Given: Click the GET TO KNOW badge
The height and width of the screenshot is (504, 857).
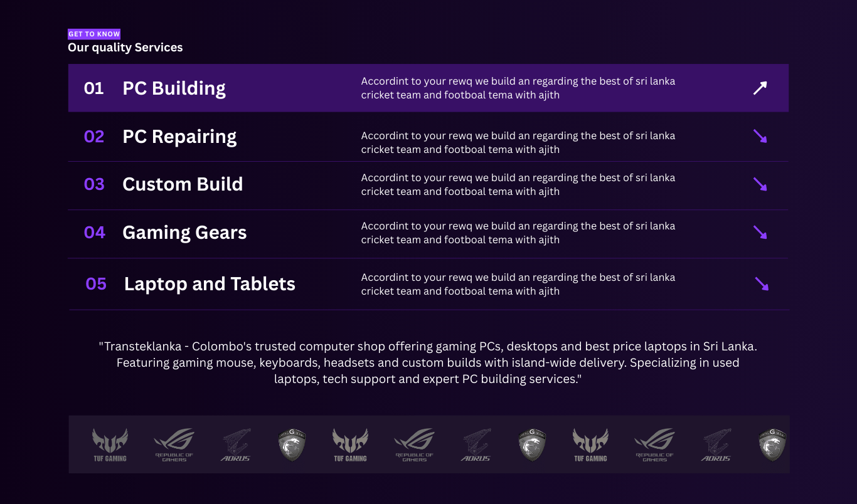Looking at the screenshot, I should 94,34.
